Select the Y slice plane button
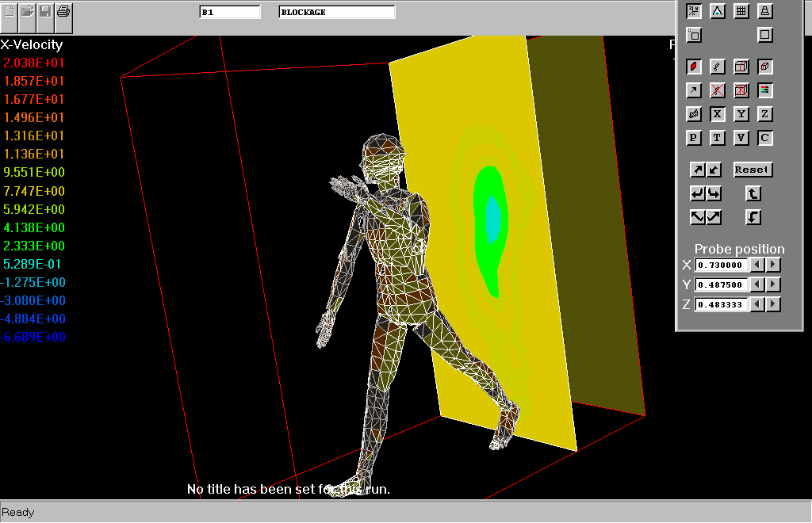The width and height of the screenshot is (812, 523). click(x=741, y=114)
